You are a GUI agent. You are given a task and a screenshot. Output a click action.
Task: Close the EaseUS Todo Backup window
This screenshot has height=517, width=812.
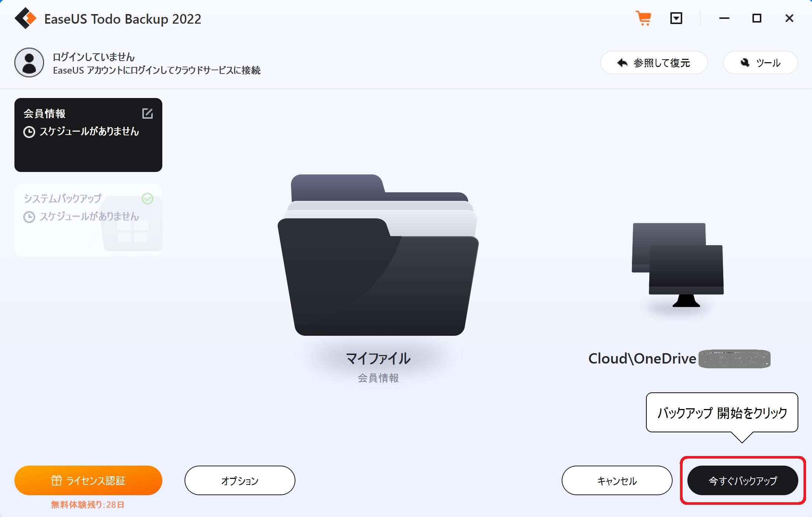pos(789,18)
